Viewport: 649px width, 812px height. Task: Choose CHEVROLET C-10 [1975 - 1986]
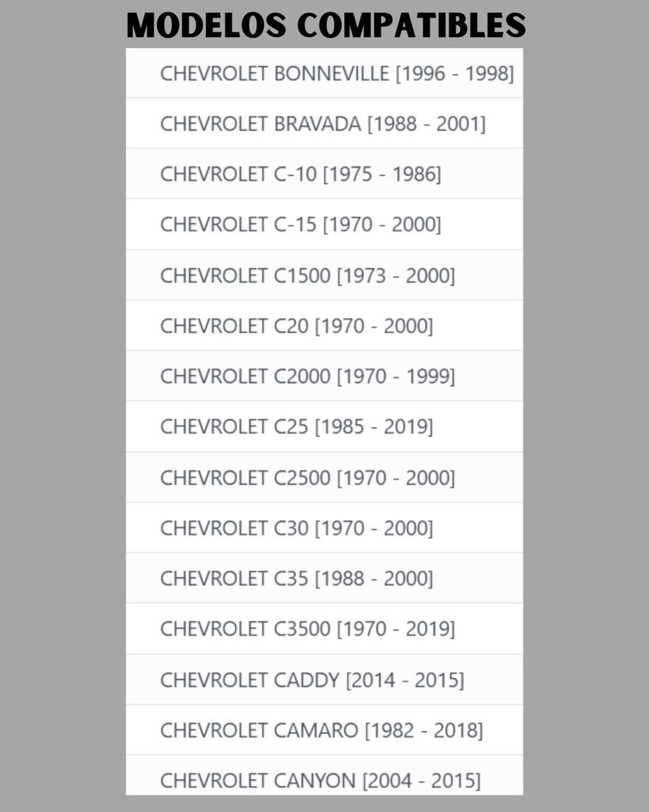pos(325,174)
